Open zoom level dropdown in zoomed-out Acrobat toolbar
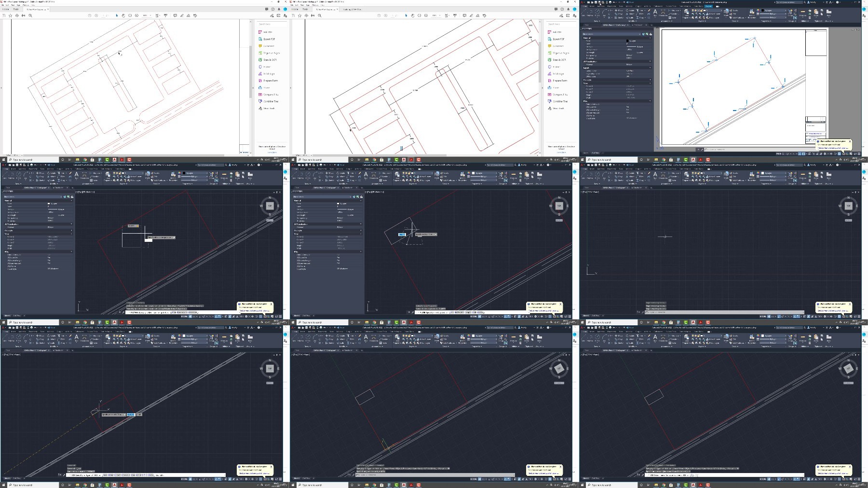Screen dimensions: 868x488 tap(146, 15)
